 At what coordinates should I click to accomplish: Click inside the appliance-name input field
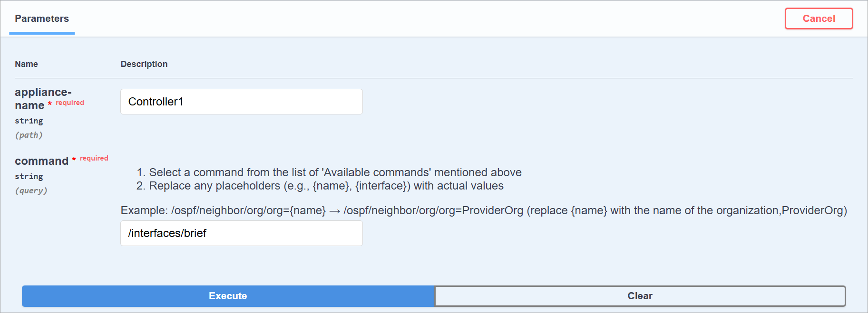click(241, 102)
